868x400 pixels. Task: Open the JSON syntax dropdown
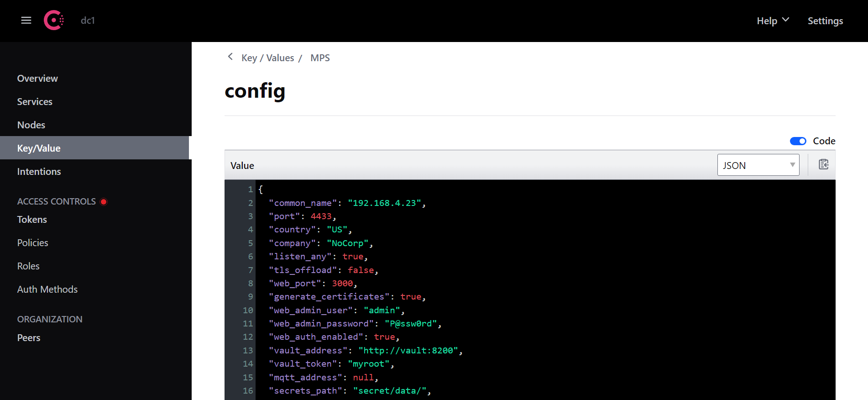click(758, 165)
